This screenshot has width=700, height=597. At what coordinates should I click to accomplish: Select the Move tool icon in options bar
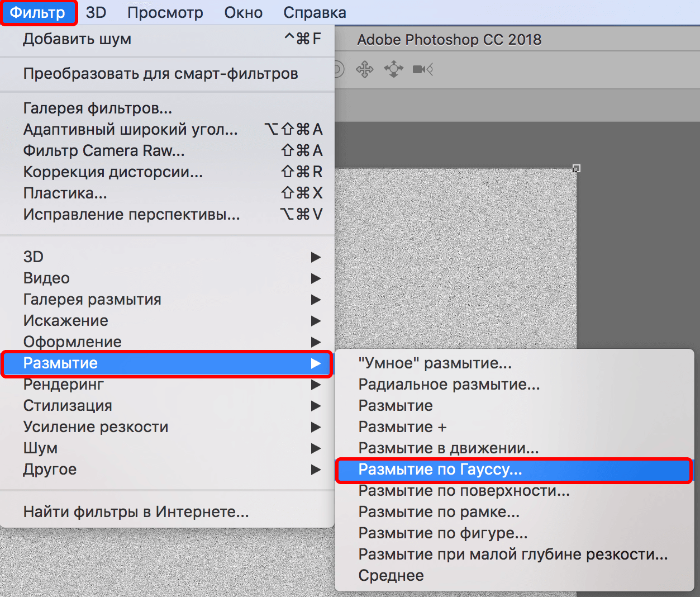365,69
